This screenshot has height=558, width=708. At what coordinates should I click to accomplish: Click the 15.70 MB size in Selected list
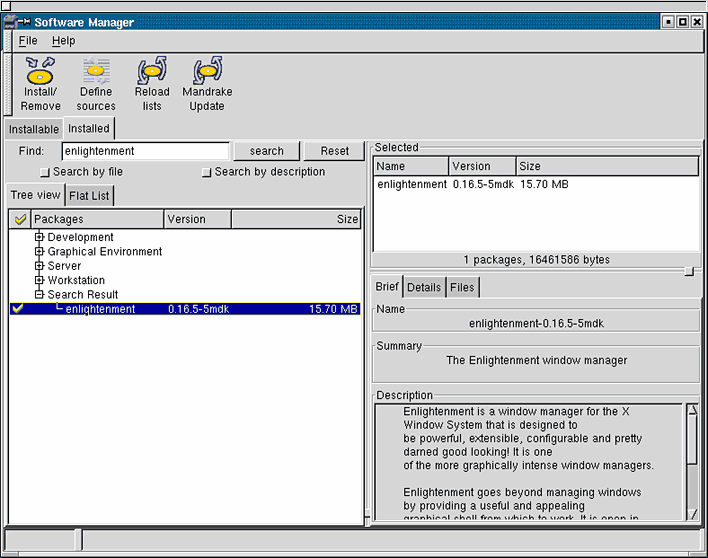[544, 184]
